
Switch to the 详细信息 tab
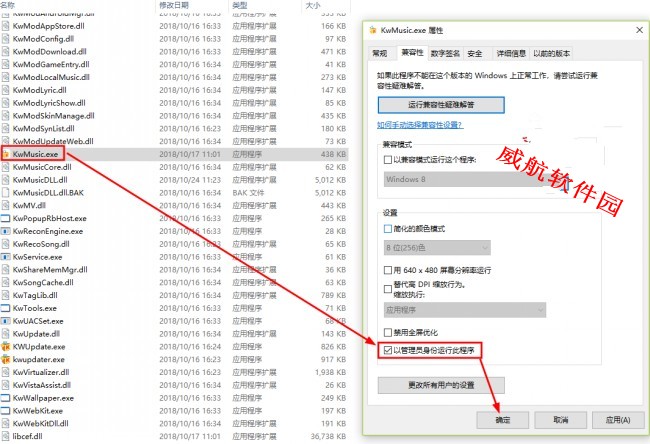pos(511,53)
